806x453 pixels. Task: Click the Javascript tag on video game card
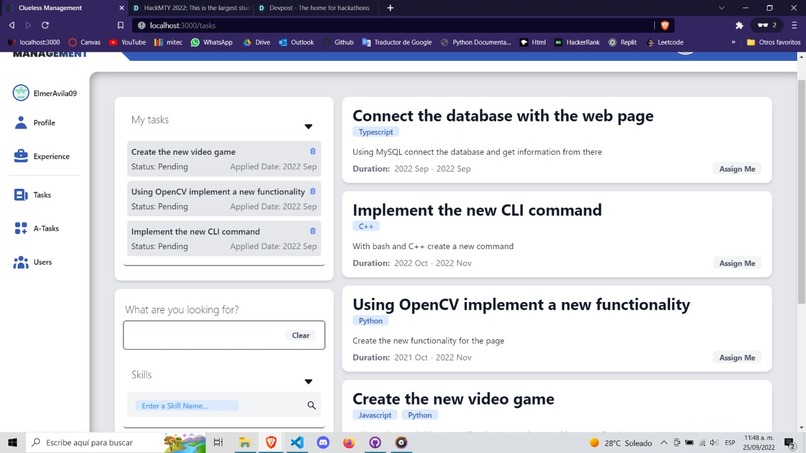pos(375,415)
